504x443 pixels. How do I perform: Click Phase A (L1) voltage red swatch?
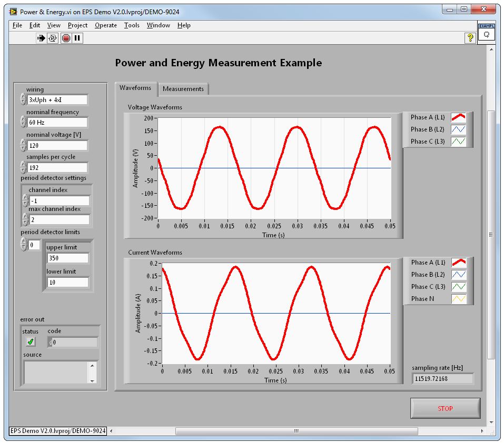pos(459,117)
